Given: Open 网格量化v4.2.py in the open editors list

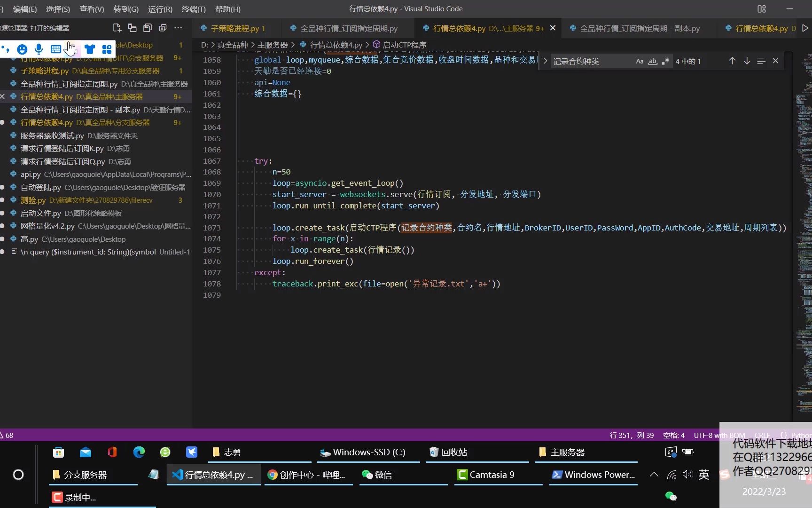Looking at the screenshot, I should pos(96,226).
